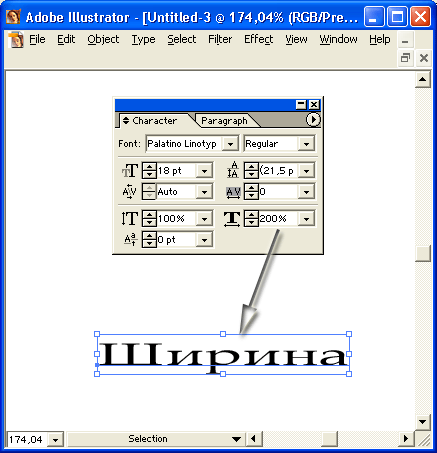
Task: Open the Character palette options menu
Action: [x=313, y=120]
